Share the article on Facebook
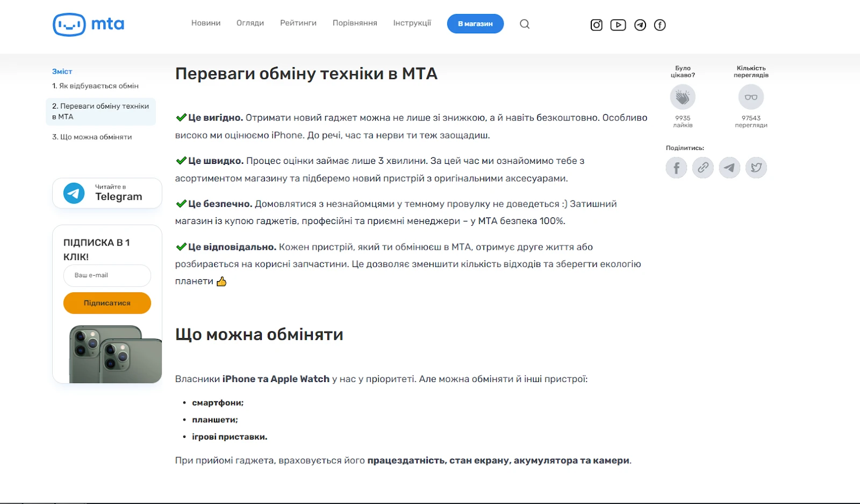 click(x=676, y=167)
